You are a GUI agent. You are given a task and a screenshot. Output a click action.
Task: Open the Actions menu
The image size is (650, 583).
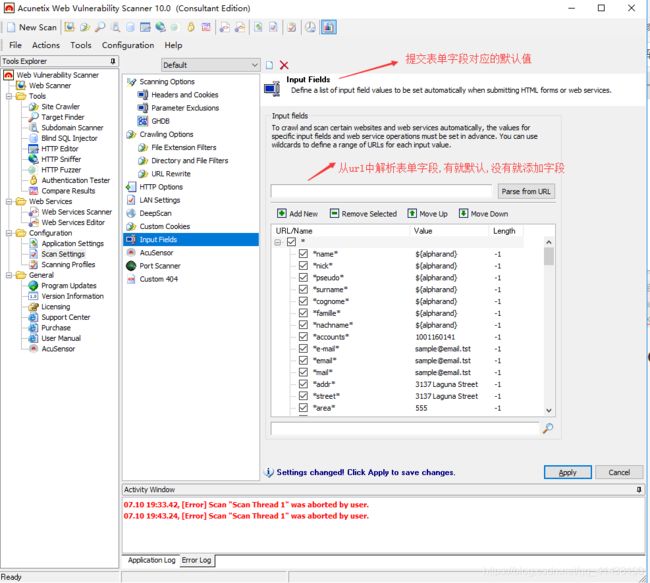click(x=46, y=45)
